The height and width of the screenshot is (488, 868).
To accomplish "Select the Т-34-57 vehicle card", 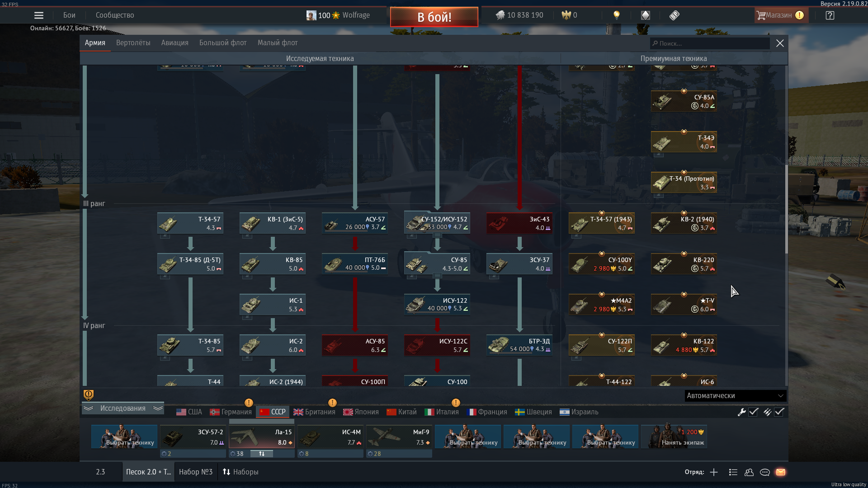I will tap(190, 223).
